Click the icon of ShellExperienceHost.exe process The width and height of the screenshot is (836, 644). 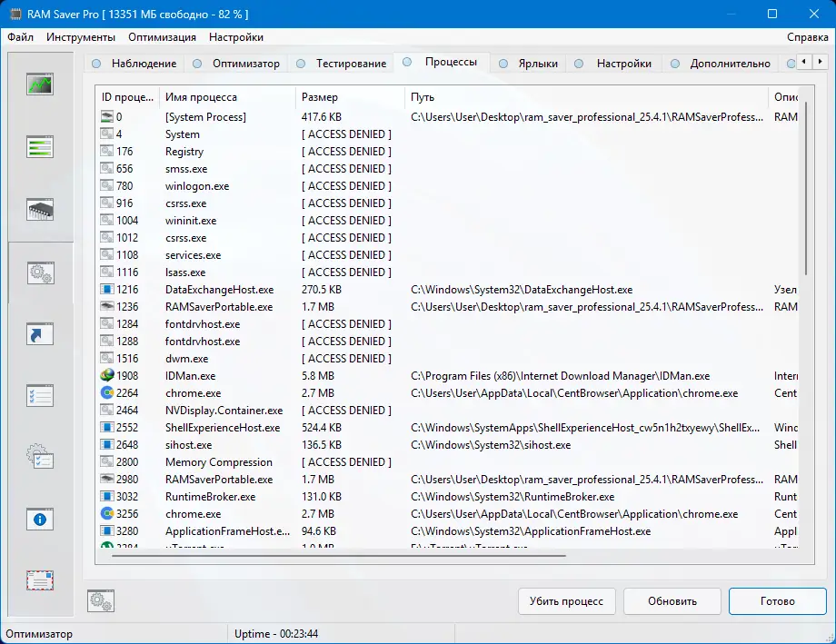pyautogui.click(x=107, y=428)
